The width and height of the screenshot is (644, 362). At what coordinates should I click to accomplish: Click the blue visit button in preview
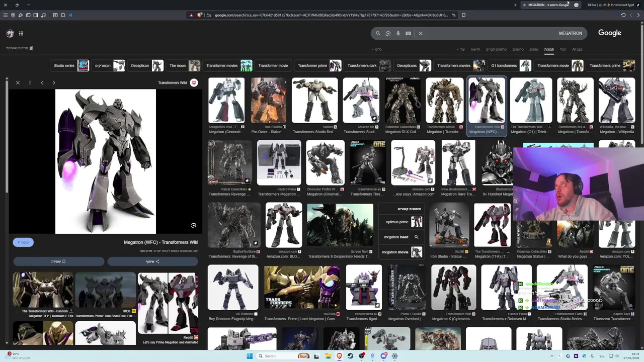tap(24, 242)
